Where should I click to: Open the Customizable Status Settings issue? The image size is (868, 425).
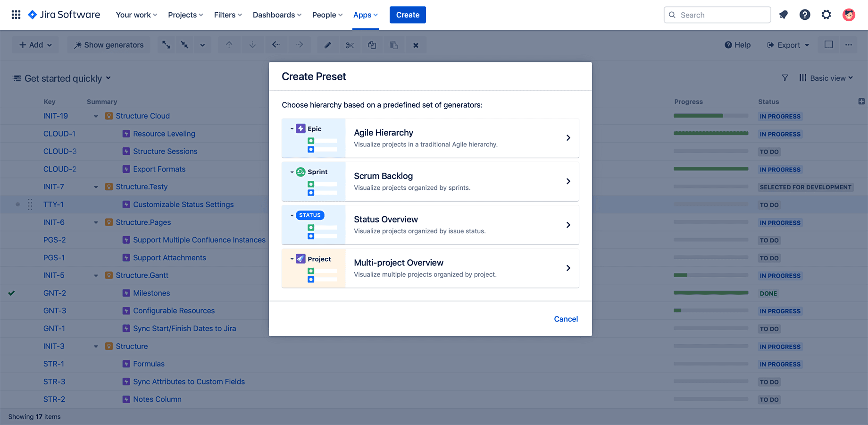point(184,204)
